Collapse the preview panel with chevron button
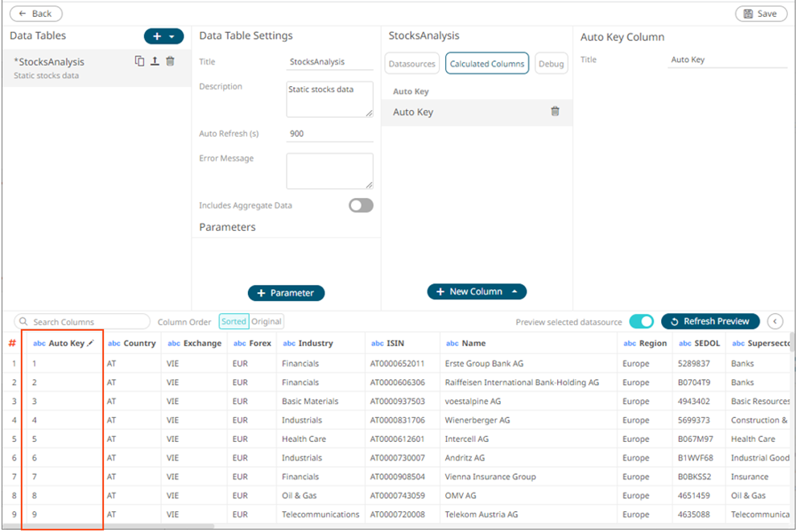This screenshot has width=798, height=532. coord(775,321)
